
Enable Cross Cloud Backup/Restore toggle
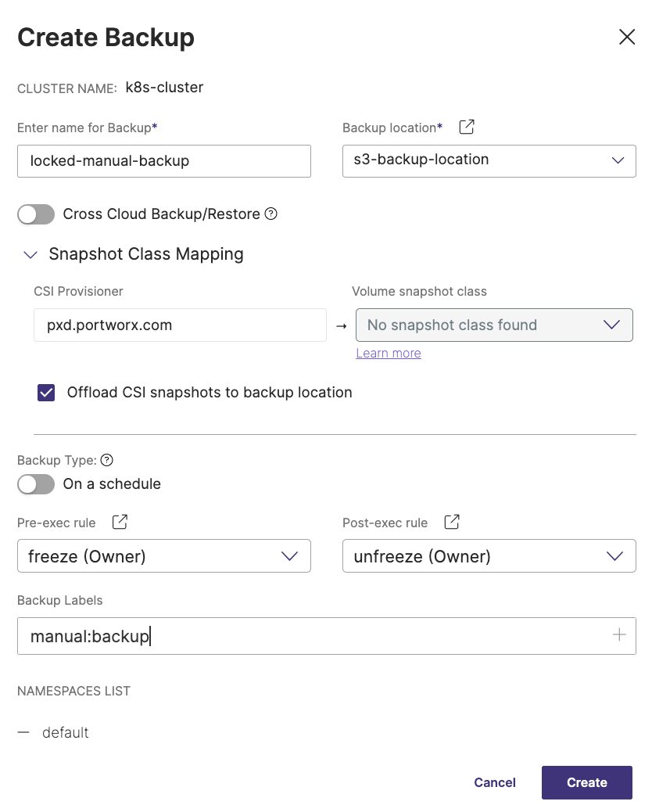click(36, 214)
